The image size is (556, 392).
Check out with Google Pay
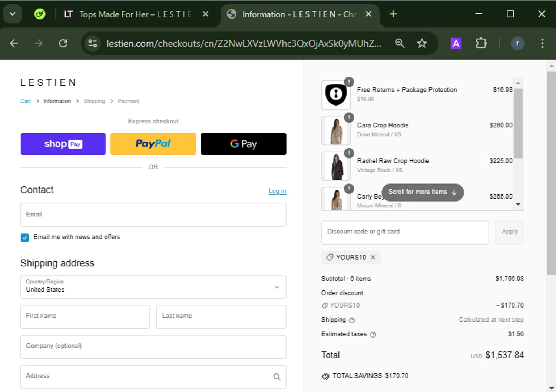(x=244, y=144)
